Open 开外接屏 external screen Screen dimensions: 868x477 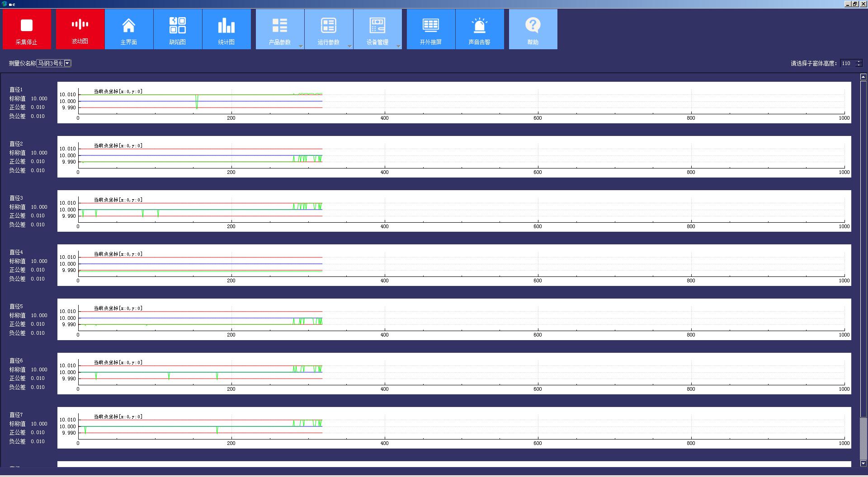pyautogui.click(x=431, y=29)
